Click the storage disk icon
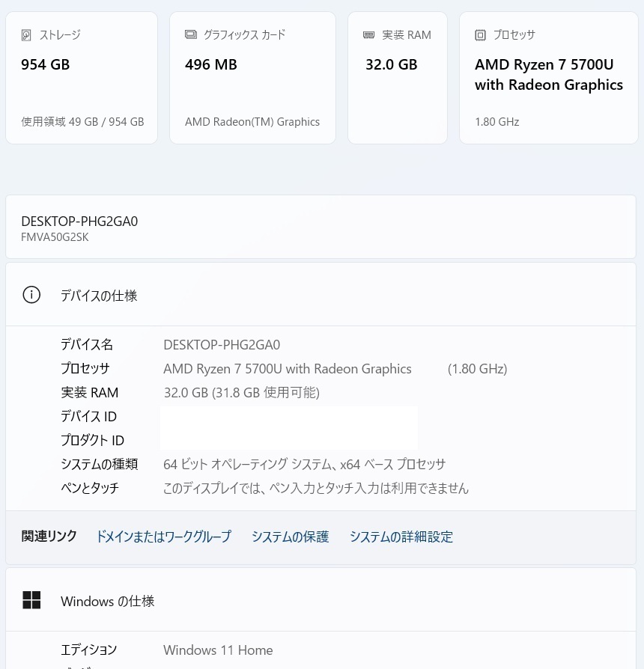Screen dimensions: 644x669 (x=26, y=35)
